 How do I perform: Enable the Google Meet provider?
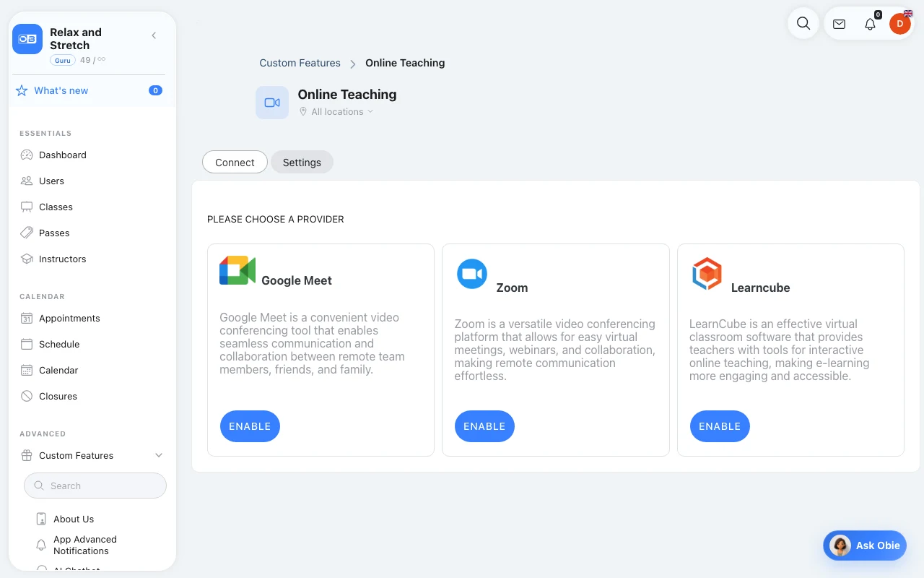tap(250, 426)
